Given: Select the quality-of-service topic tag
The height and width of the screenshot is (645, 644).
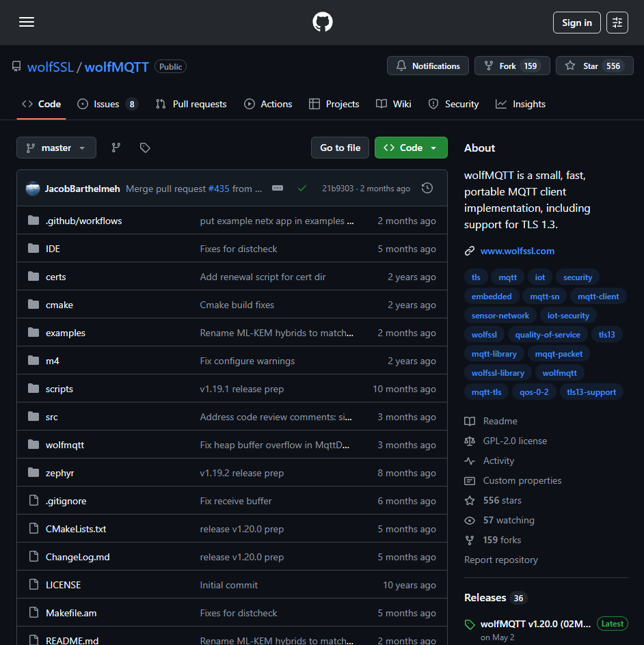Looking at the screenshot, I should click(x=548, y=334).
